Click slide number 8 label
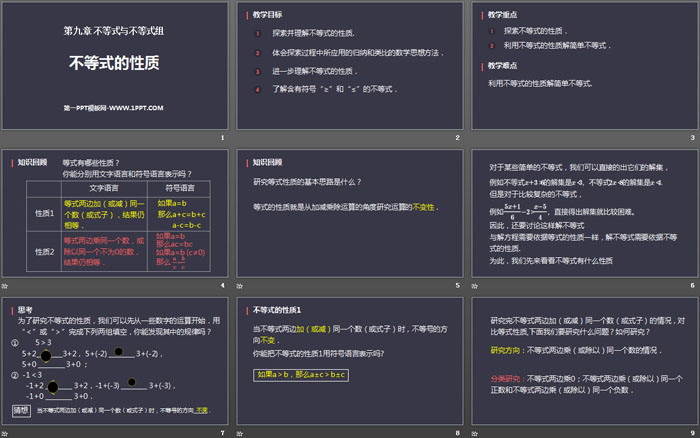The width and height of the screenshot is (700, 438). pyautogui.click(x=458, y=433)
